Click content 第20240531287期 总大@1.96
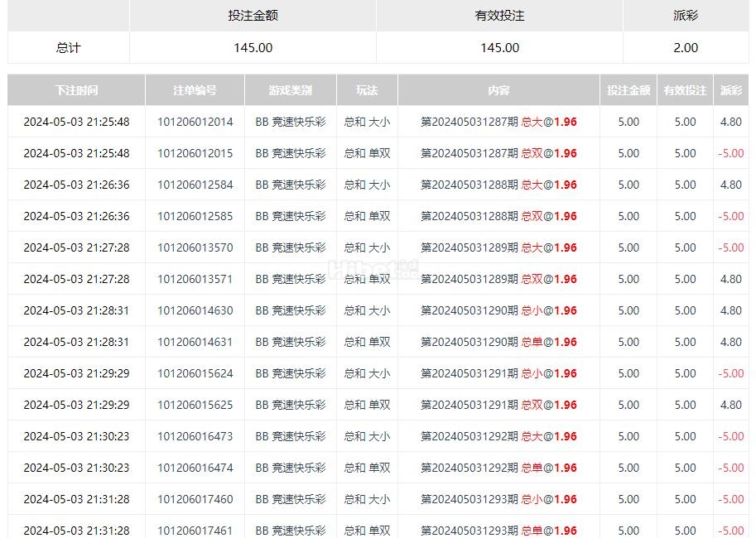This screenshot has height=538, width=756. click(x=498, y=122)
